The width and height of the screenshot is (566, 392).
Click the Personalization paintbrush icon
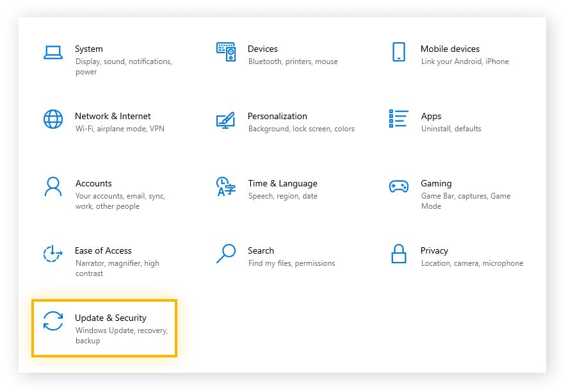click(226, 120)
